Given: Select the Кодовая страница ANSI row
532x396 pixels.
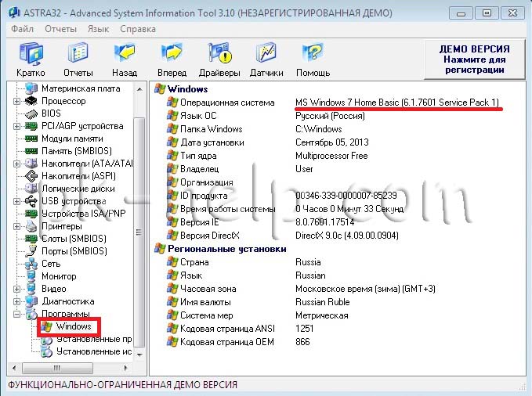Looking at the screenshot, I should 241,329.
